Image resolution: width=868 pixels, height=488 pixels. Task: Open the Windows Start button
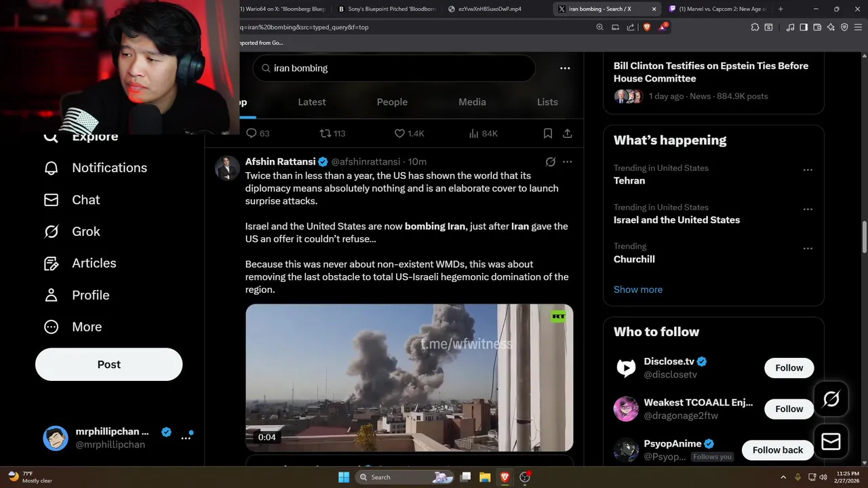[344, 477]
